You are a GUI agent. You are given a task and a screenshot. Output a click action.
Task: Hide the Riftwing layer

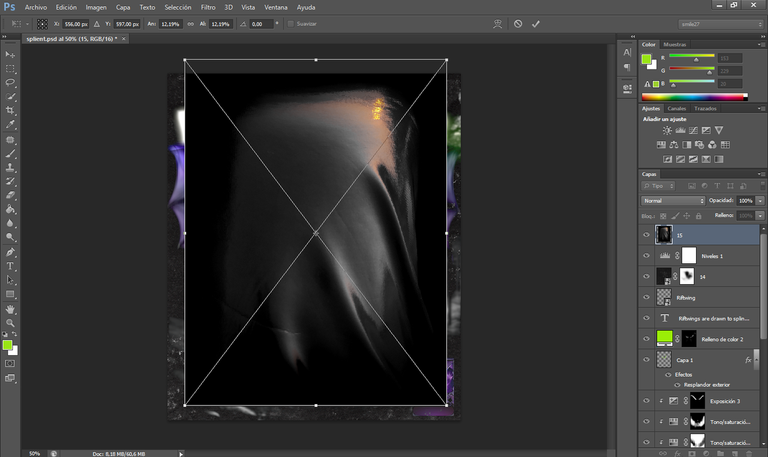tap(646, 297)
